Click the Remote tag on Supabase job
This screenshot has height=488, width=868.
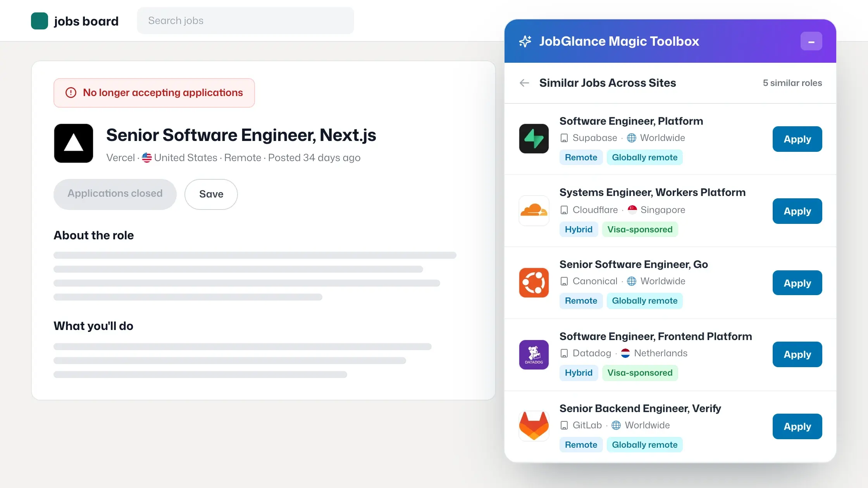click(x=581, y=158)
